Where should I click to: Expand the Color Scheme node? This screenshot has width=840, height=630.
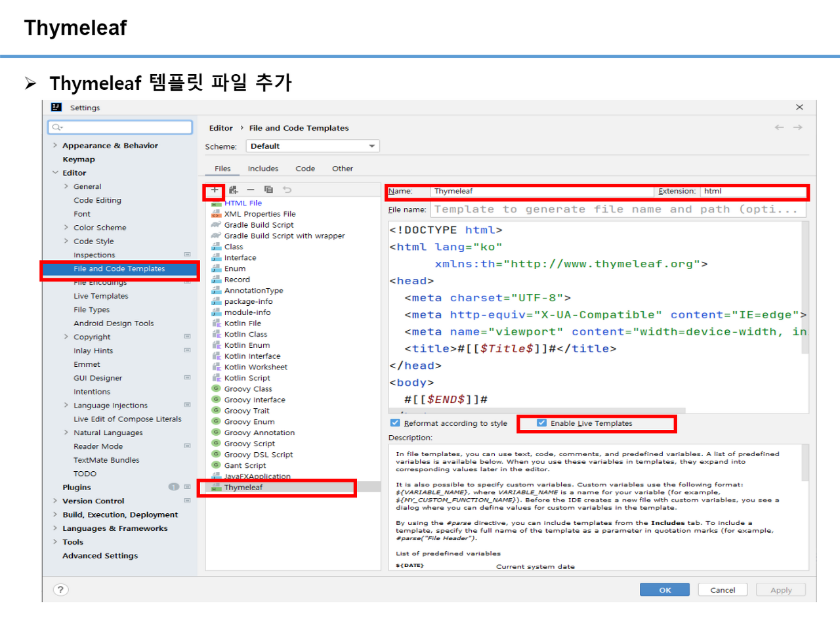[x=66, y=228]
